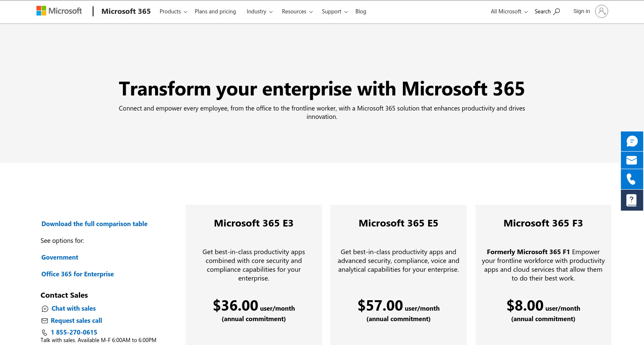644x345 pixels.
Task: Expand the Industry dropdown menu
Action: click(x=260, y=11)
